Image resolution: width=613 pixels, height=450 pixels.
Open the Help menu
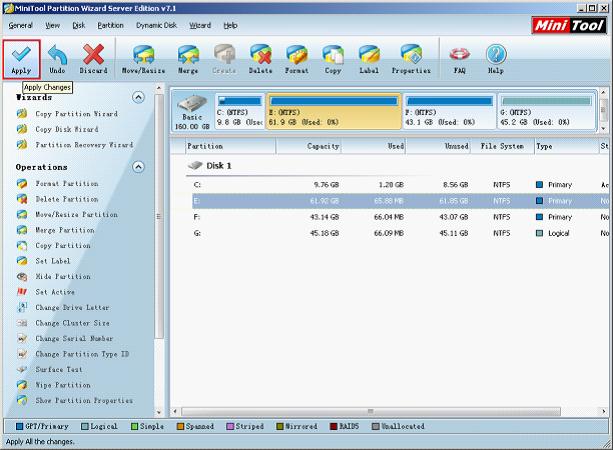pyautogui.click(x=230, y=25)
